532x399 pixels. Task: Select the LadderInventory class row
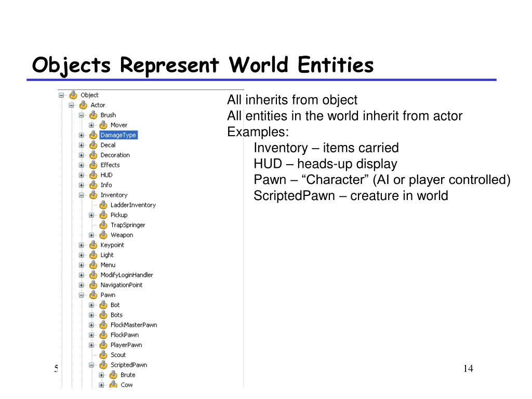click(x=133, y=205)
